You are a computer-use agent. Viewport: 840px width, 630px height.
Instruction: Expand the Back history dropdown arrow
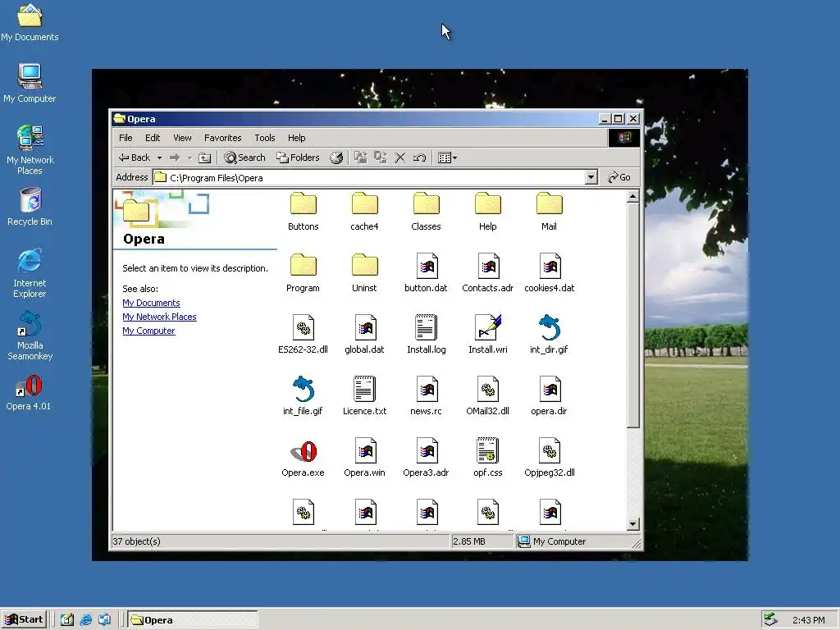[159, 157]
